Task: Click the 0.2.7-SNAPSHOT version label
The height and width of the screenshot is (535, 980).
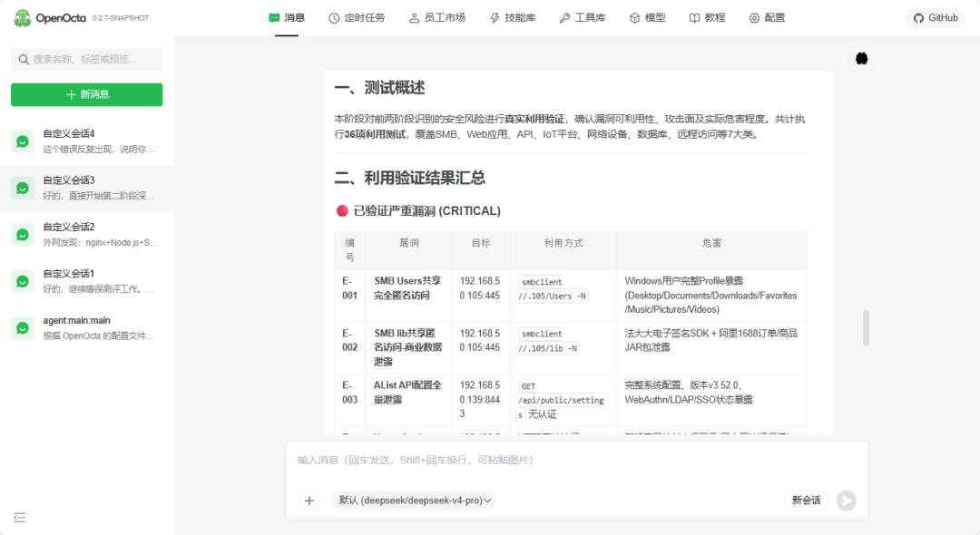Action: coord(121,18)
